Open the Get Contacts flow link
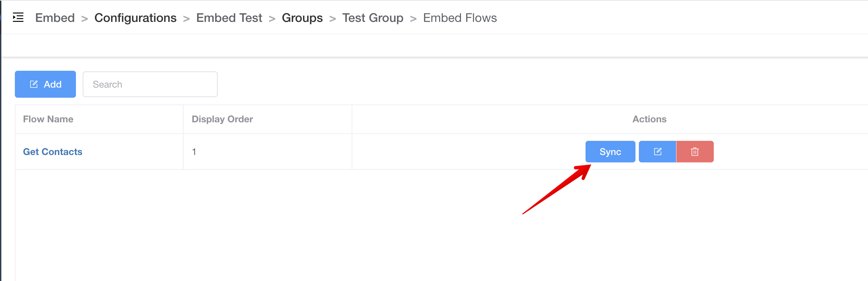868x281 pixels. [x=53, y=152]
